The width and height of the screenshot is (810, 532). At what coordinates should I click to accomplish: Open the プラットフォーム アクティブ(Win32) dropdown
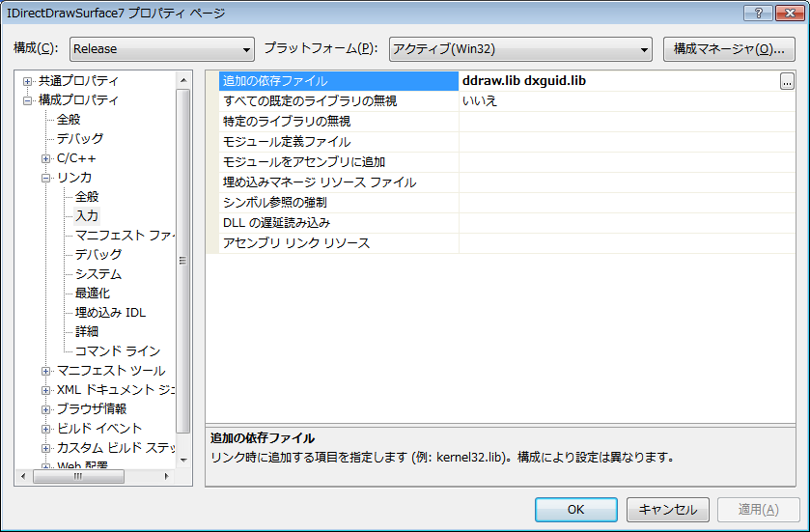tap(520, 49)
